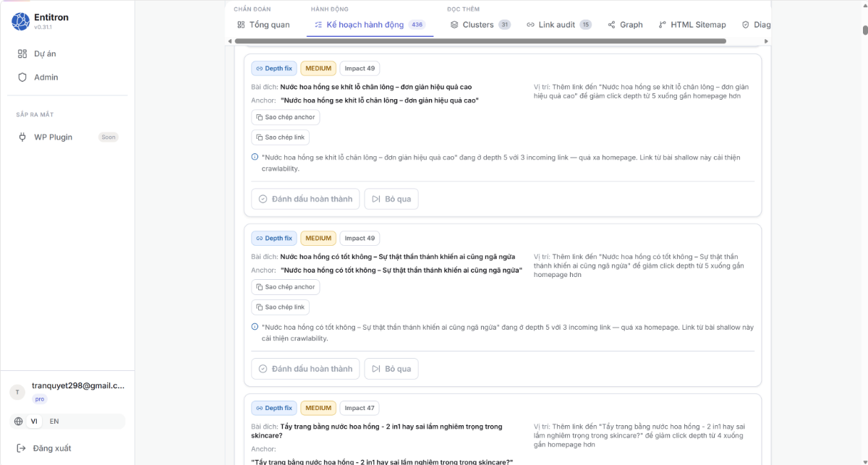Viewport: 868px width, 465px height.
Task: Click the Clusters layers icon
Action: [454, 25]
